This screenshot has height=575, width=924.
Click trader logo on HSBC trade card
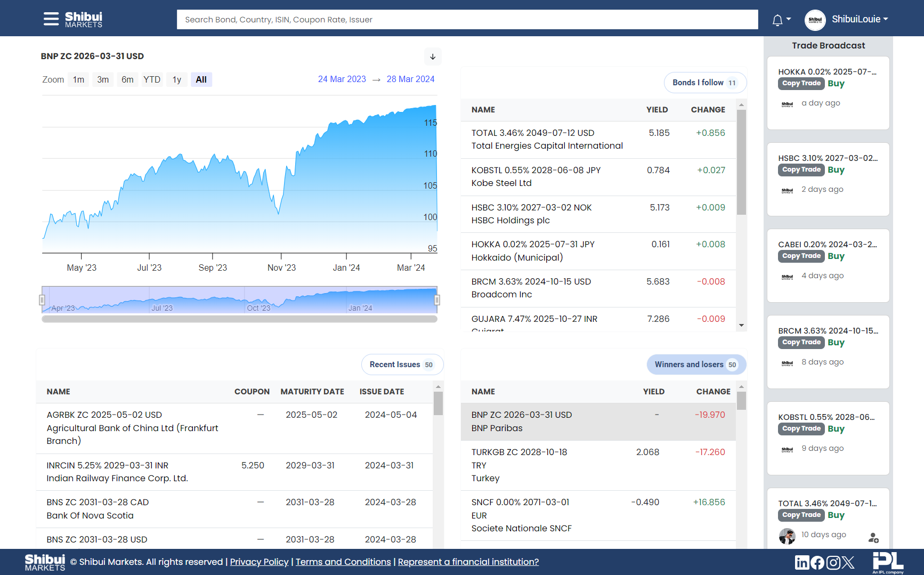tap(787, 191)
